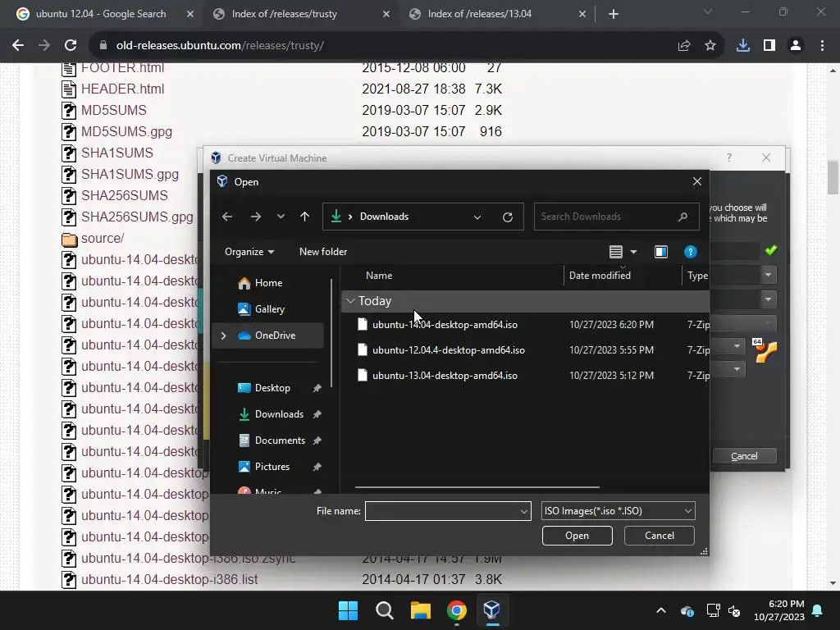Viewport: 840px width, 630px height.
Task: Expand the OneDrive tree node
Action: [223, 336]
